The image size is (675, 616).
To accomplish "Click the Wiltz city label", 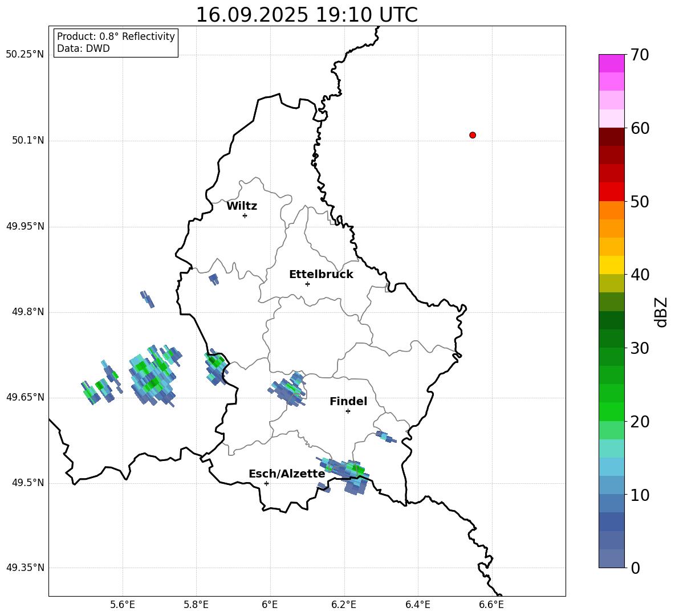I will [x=242, y=206].
